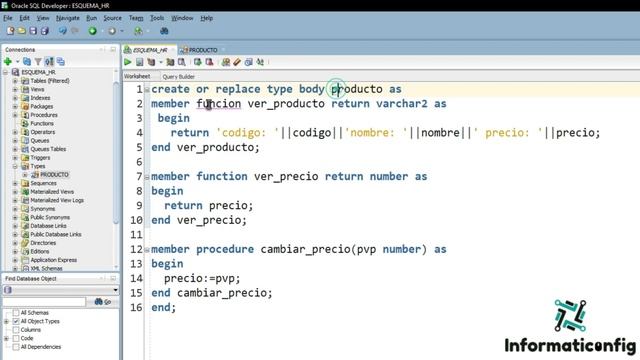The width and height of the screenshot is (640, 360).
Task: Tick the Code checkbox
Action: (x=16, y=338)
